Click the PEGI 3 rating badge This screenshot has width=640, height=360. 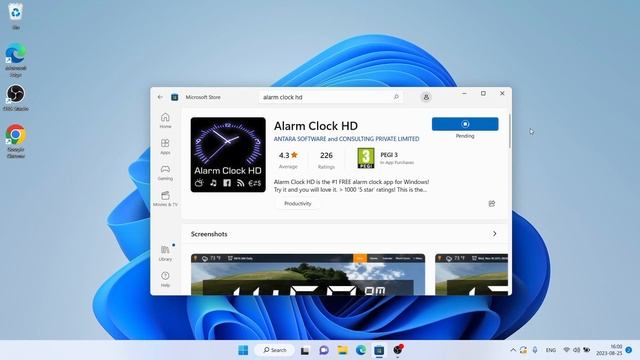click(x=366, y=158)
